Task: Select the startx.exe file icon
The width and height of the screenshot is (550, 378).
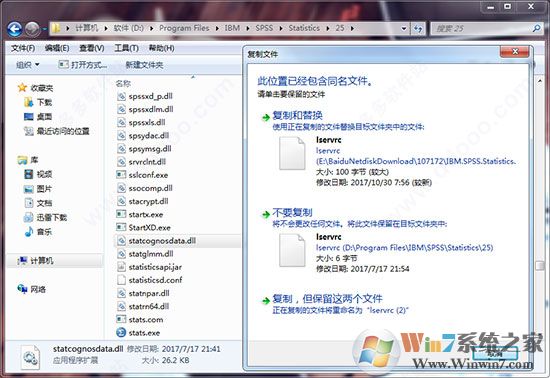Action: pyautogui.click(x=121, y=215)
